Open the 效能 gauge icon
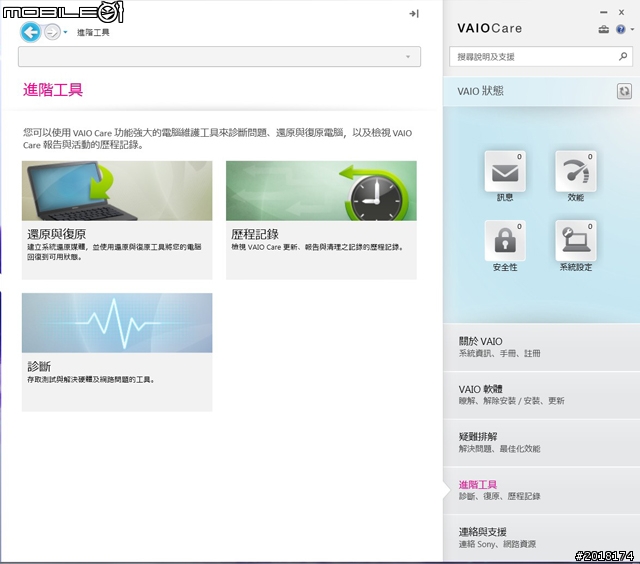 pos(576,171)
